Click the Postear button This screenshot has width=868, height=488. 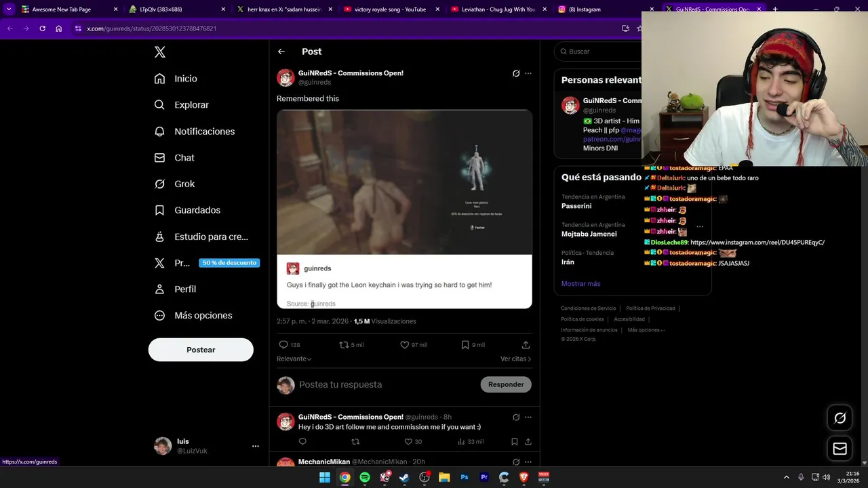pos(201,350)
